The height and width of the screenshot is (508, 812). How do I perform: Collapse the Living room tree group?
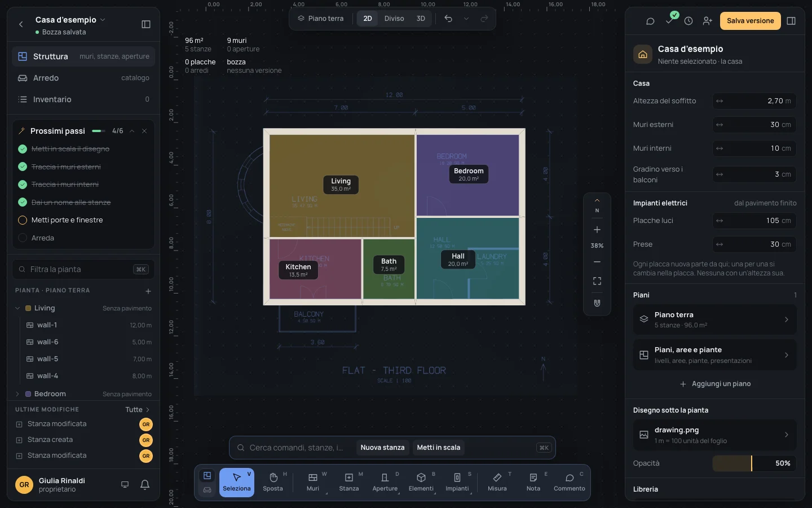tap(17, 308)
